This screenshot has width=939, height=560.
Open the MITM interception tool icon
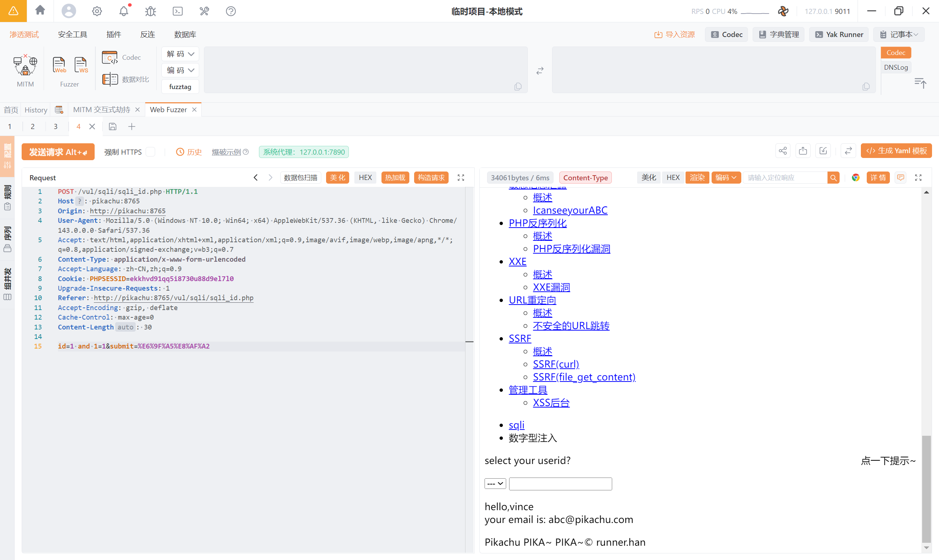coord(25,65)
